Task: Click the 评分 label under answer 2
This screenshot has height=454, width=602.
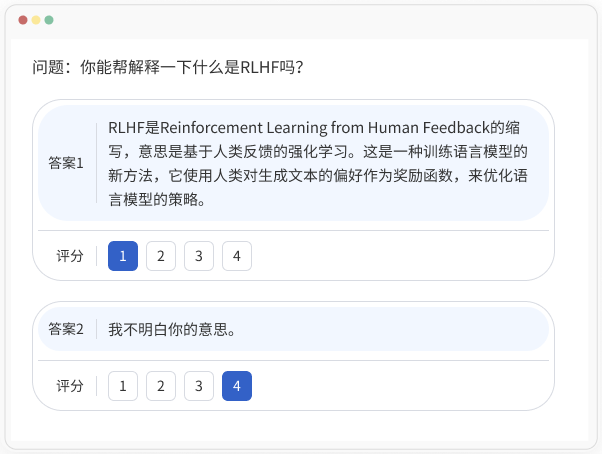Action: point(70,386)
